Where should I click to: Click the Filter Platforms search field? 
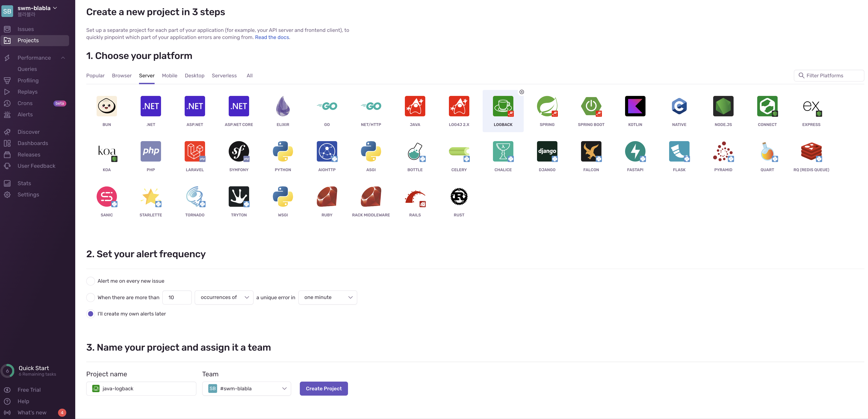(829, 75)
